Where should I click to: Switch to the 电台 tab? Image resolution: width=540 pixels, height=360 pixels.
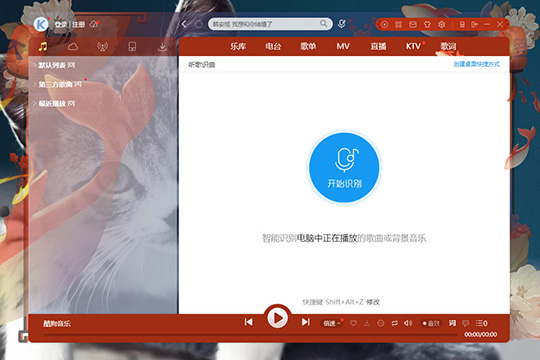[273, 46]
